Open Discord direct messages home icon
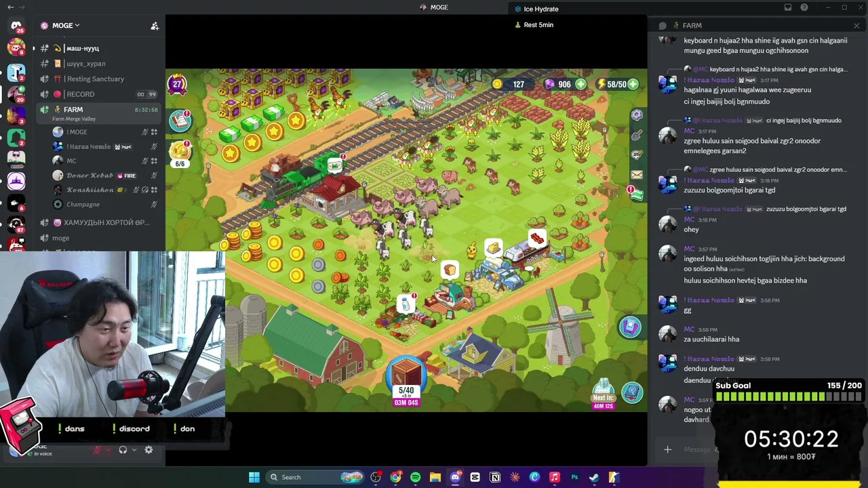 click(16, 26)
